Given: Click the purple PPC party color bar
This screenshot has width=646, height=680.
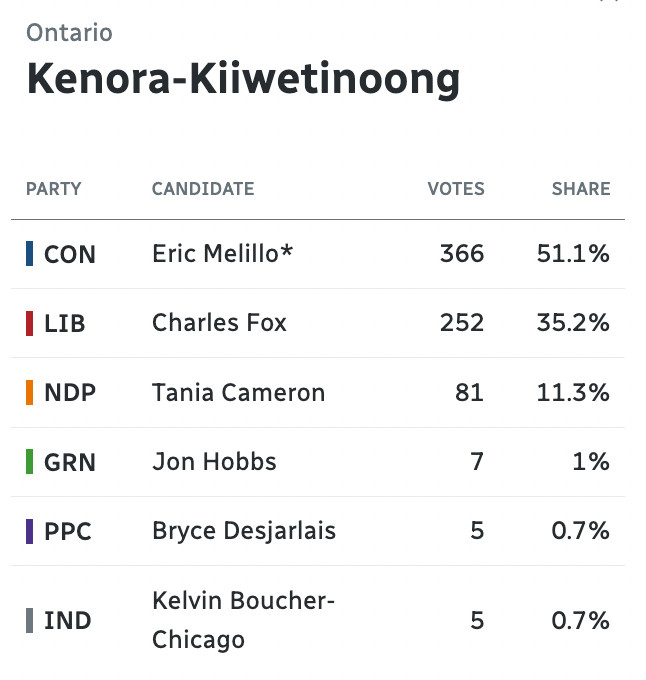Looking at the screenshot, I should tap(29, 531).
